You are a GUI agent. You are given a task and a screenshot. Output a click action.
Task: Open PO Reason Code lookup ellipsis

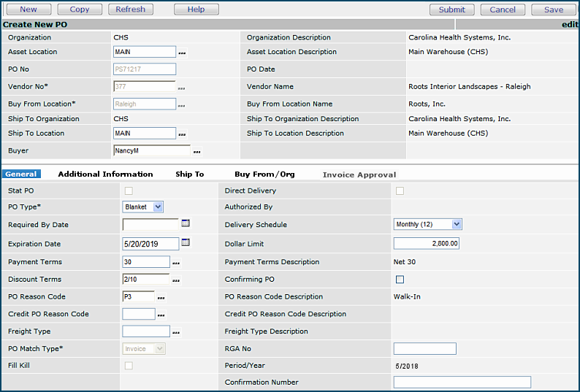[x=161, y=298]
